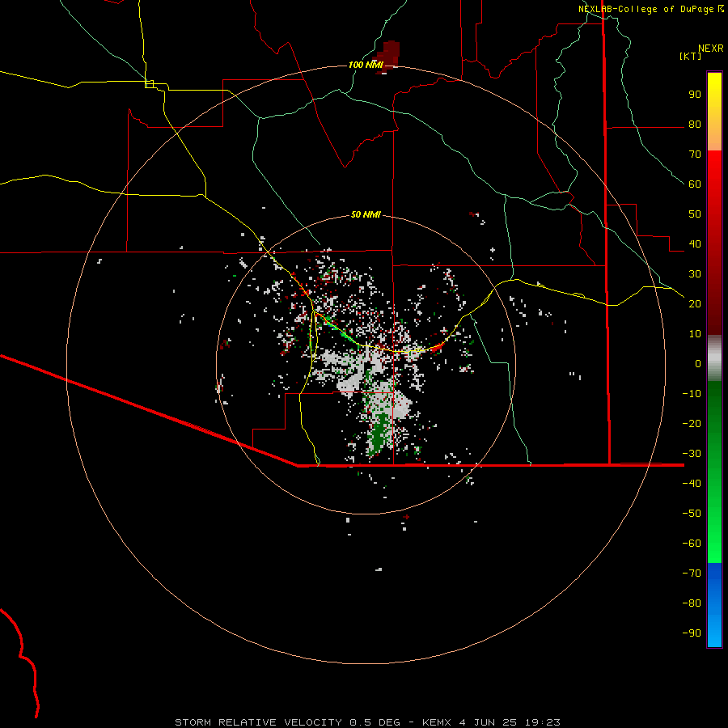Click the bright red echo along the yellow highway
Screen dimensions: 728x728
(x=437, y=347)
